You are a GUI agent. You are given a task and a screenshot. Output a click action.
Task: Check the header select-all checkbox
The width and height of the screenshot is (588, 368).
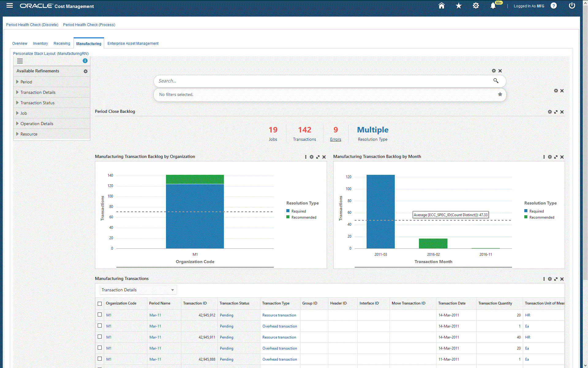point(100,304)
